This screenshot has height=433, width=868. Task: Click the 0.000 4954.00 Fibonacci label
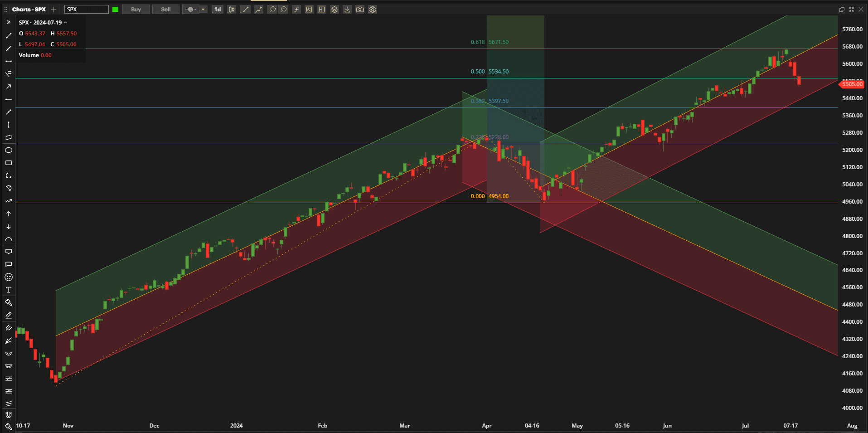490,196
